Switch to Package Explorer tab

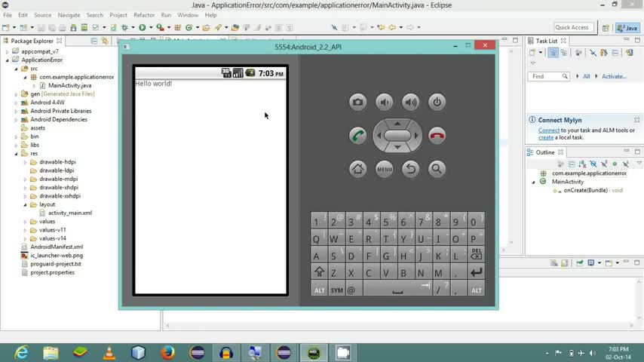pyautogui.click(x=32, y=41)
